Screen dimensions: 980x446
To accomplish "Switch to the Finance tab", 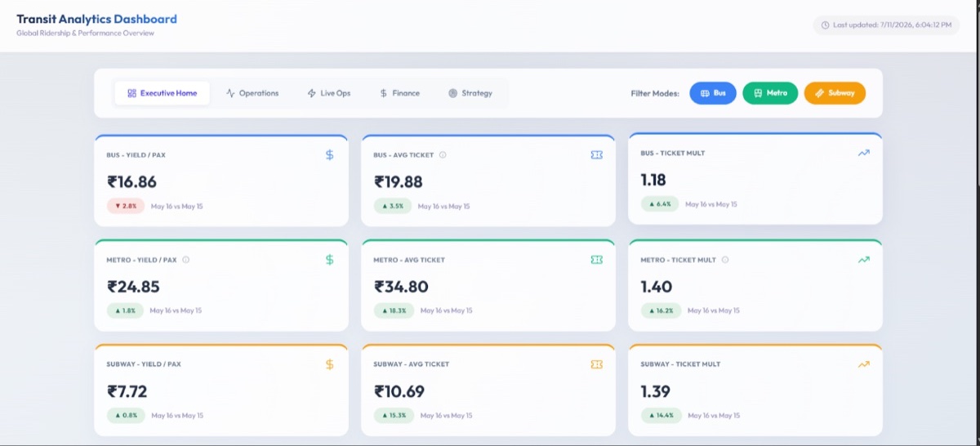I will (399, 93).
